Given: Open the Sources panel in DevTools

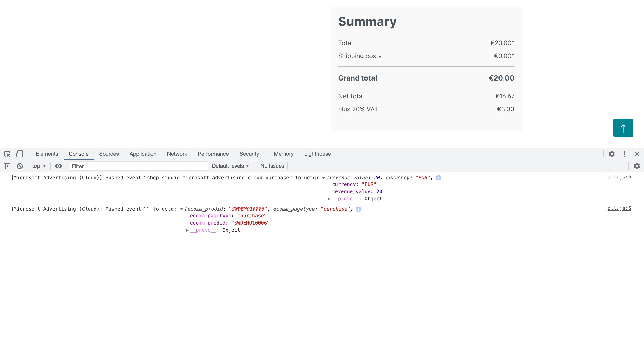Looking at the screenshot, I should pyautogui.click(x=108, y=153).
